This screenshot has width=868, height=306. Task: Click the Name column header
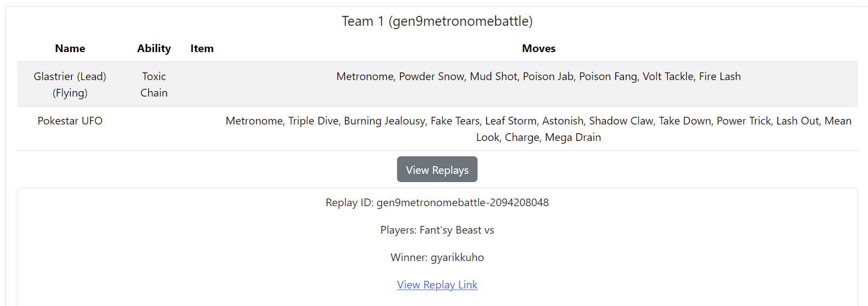coord(70,48)
